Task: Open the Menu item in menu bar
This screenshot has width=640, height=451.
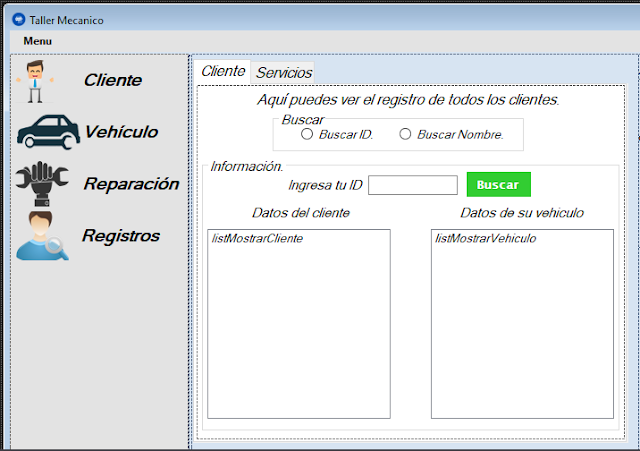Action: [38, 41]
